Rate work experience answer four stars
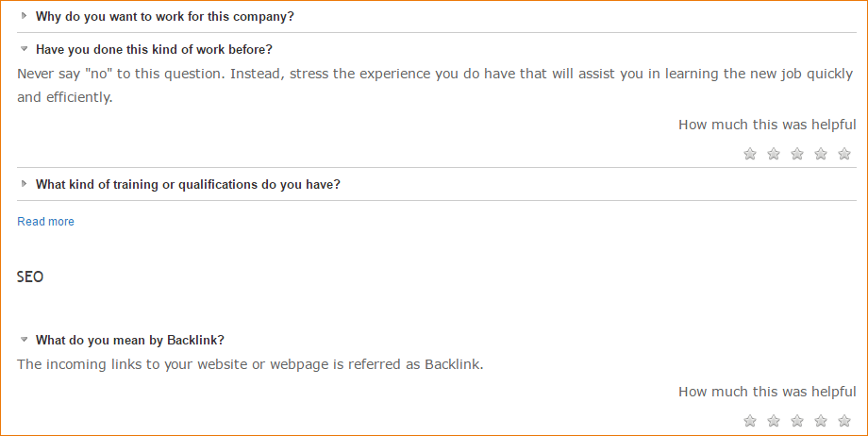Image resolution: width=868 pixels, height=436 pixels. [x=821, y=154]
